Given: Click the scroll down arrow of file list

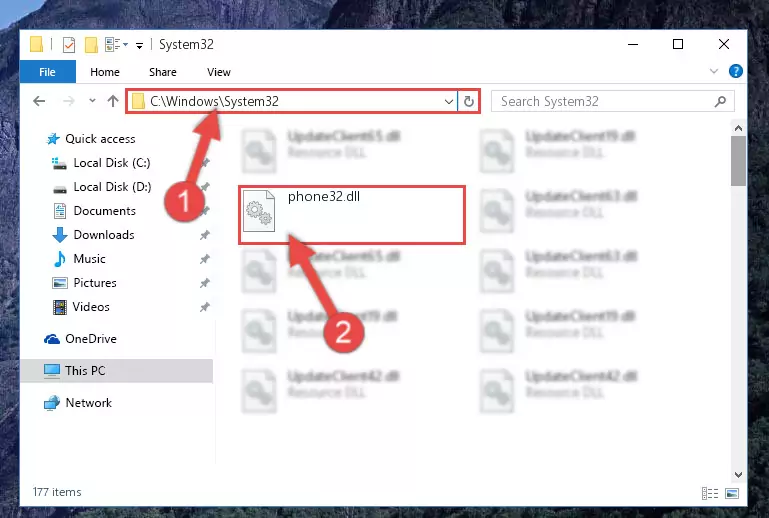Looking at the screenshot, I should coord(738,475).
